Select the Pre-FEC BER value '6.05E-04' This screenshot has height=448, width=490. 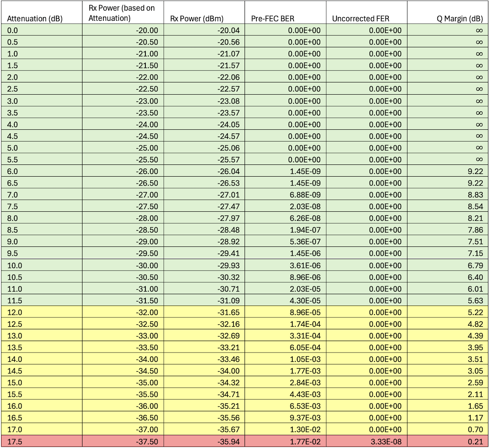(x=285, y=348)
